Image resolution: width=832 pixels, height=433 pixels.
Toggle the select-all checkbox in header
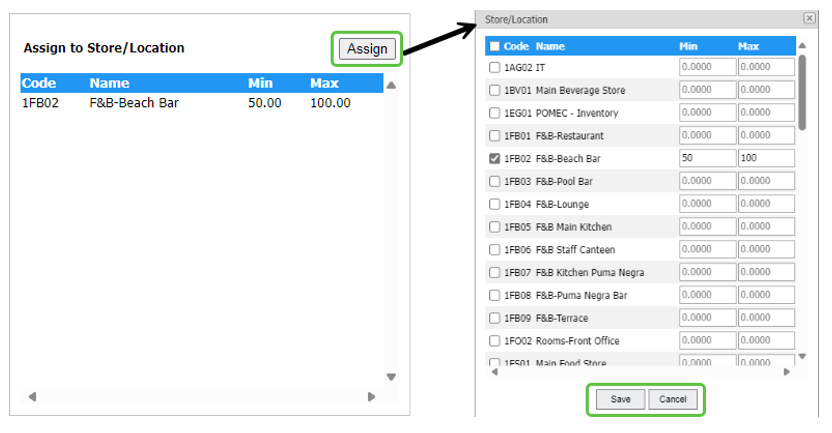pyautogui.click(x=494, y=46)
